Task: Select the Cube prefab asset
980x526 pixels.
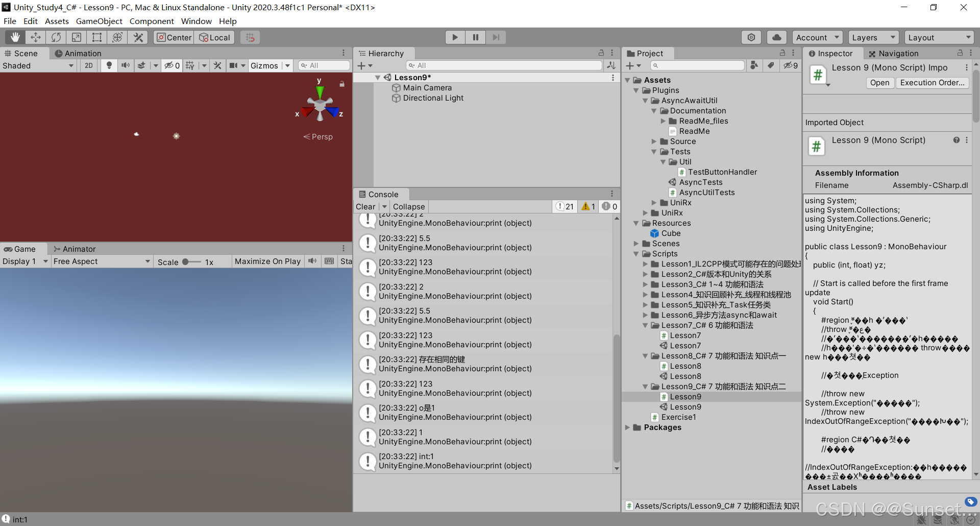Action: 666,233
